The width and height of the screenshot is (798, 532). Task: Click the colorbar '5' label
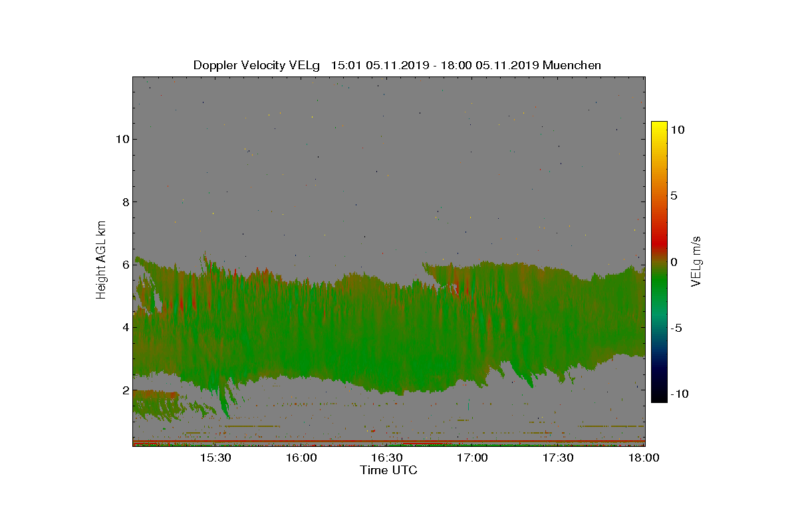tap(674, 196)
